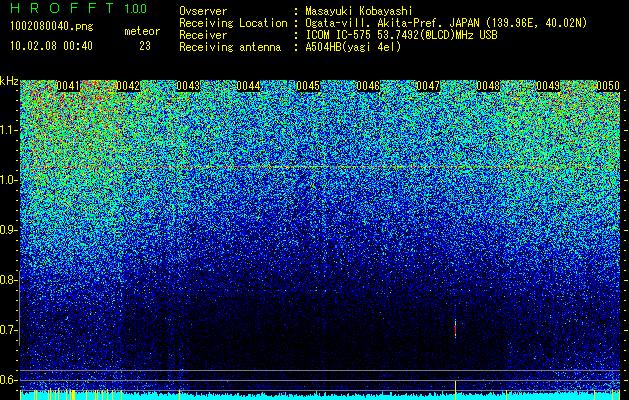Click the 0041 time marker label

(x=68, y=86)
